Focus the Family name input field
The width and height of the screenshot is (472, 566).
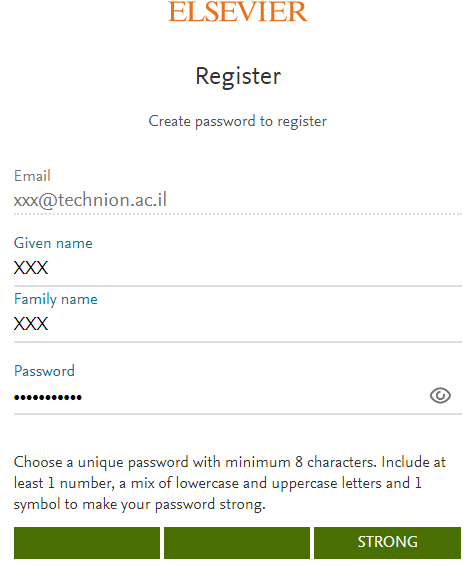coord(238,324)
